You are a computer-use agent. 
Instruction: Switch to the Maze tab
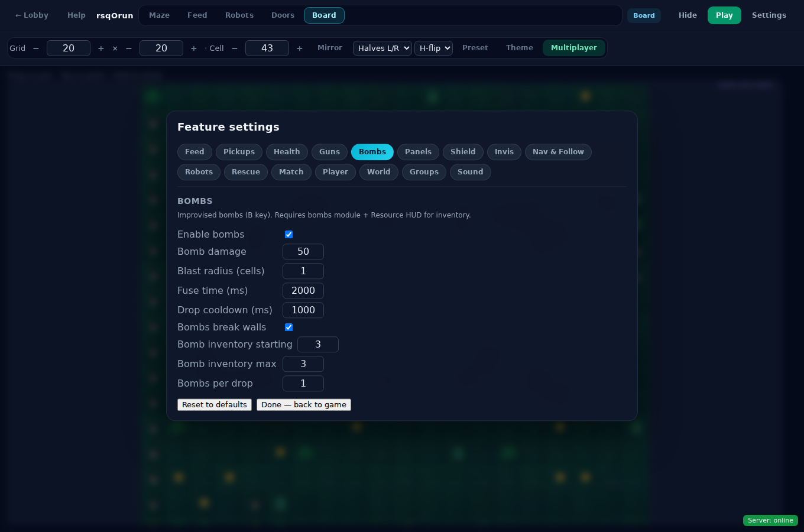[x=160, y=15]
